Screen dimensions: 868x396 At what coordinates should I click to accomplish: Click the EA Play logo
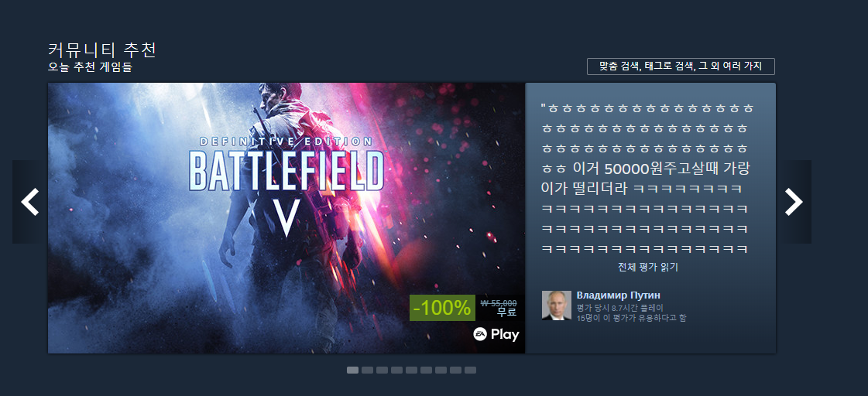tap(496, 335)
